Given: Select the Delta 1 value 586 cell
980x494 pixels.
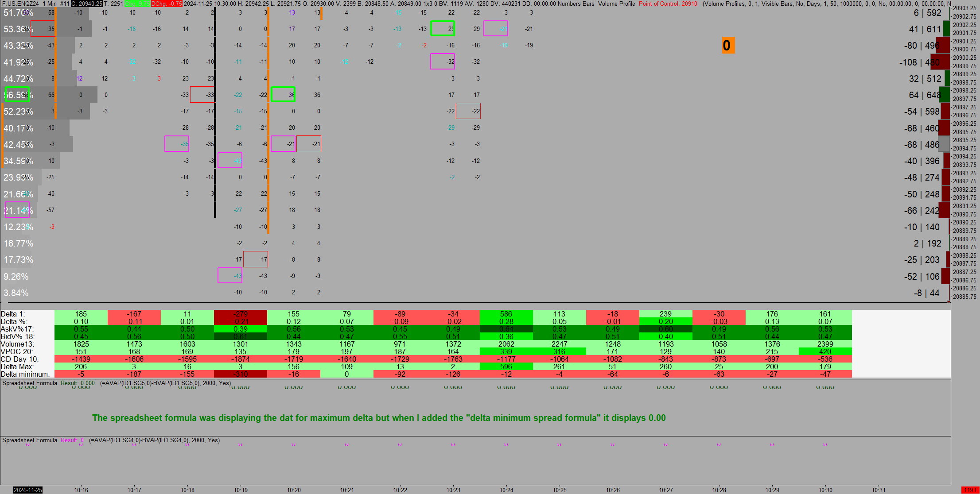Looking at the screenshot, I should point(506,314).
